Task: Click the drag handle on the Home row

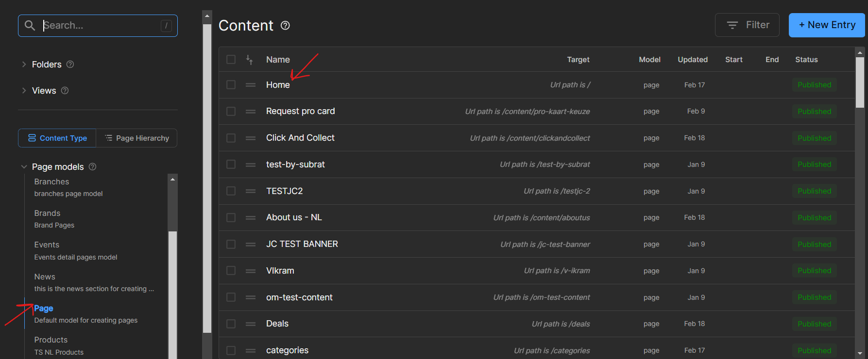Action: click(251, 85)
